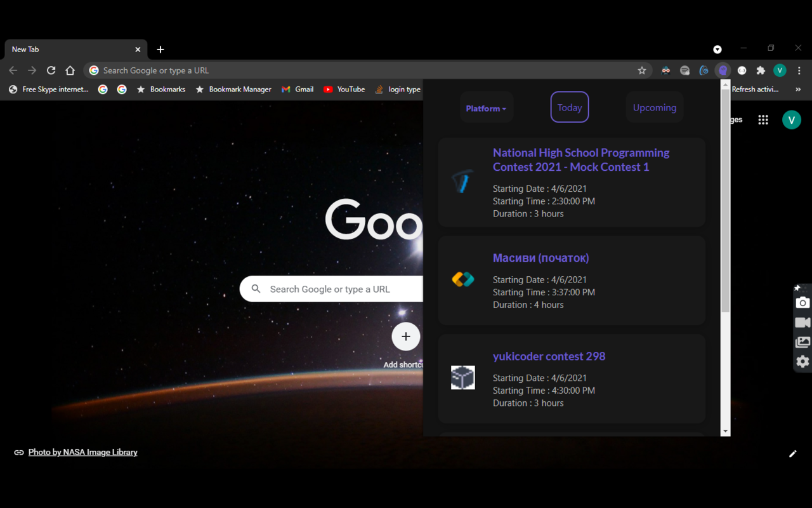Customize the page with the pencil icon
This screenshot has width=812, height=508.
(x=793, y=453)
